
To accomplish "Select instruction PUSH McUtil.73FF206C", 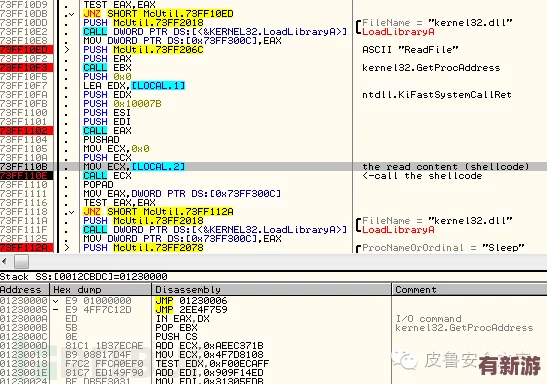I will (x=143, y=50).
